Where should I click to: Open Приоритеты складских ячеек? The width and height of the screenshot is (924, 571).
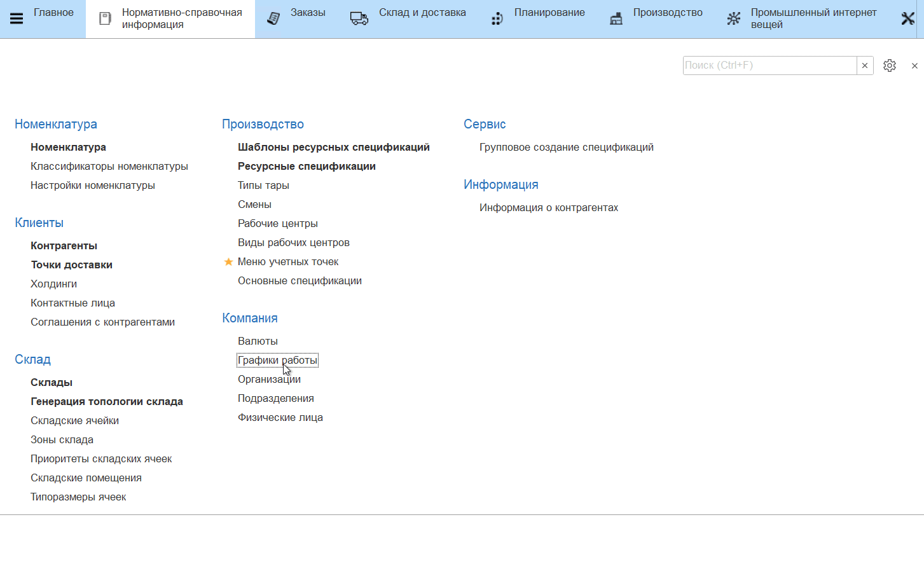pos(101,458)
